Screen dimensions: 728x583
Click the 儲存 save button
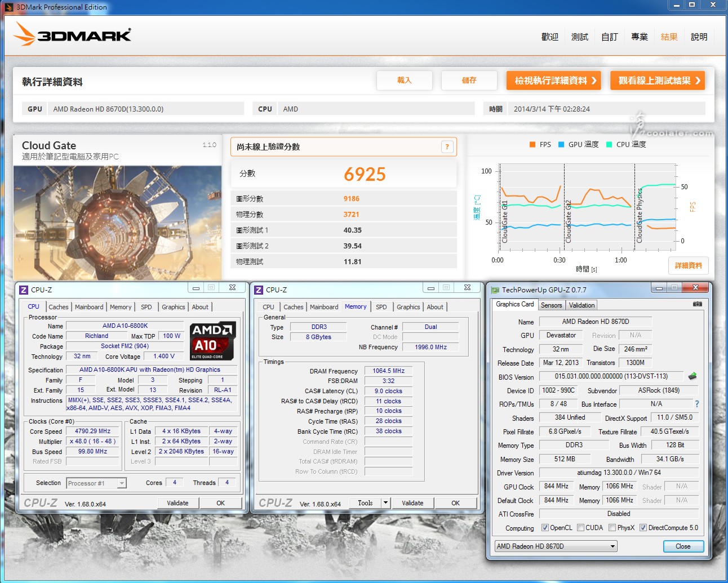point(469,81)
